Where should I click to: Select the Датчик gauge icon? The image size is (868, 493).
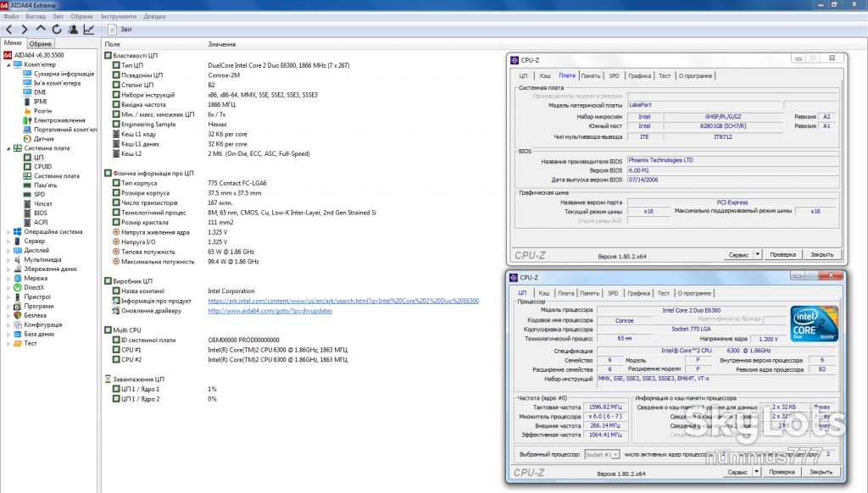[x=27, y=139]
